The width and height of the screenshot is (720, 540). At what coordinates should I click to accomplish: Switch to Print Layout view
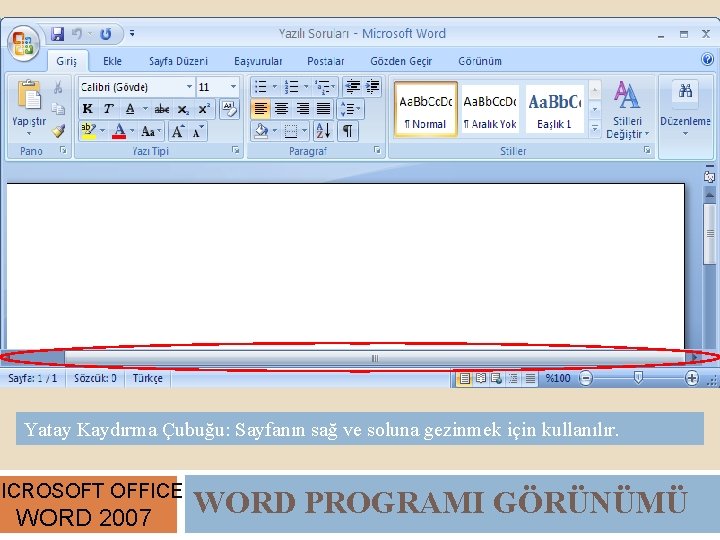coord(465,378)
